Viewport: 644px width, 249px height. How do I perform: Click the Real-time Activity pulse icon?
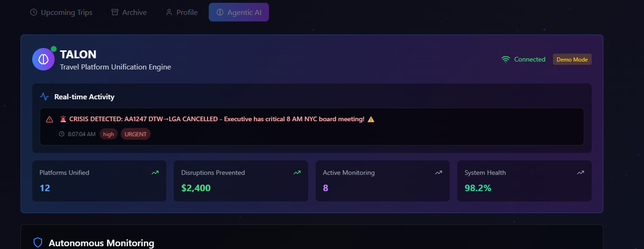pos(44,97)
